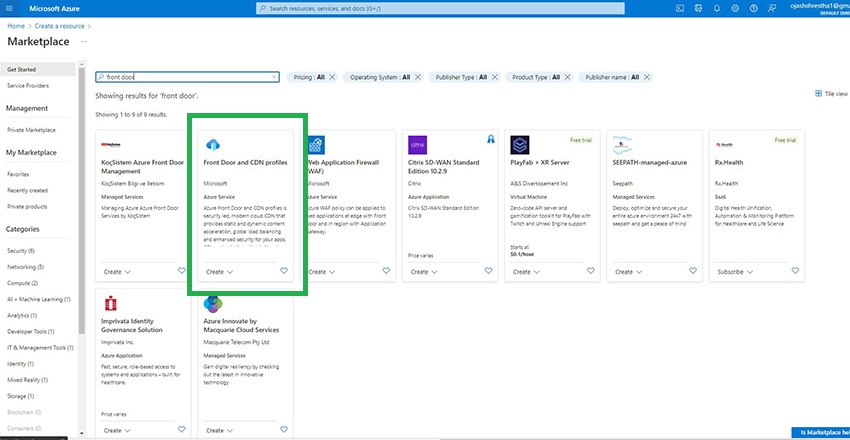Favorite the Citrix SD-WAN card
Image resolution: width=850 pixels, height=440 pixels.
(x=488, y=271)
